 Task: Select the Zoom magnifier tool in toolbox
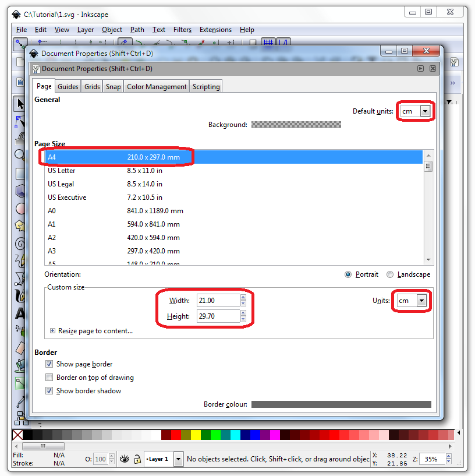tap(20, 155)
